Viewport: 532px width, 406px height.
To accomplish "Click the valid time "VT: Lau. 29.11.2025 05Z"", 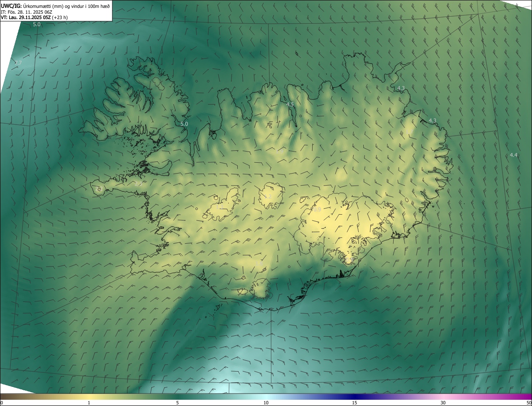I will 26,17.
